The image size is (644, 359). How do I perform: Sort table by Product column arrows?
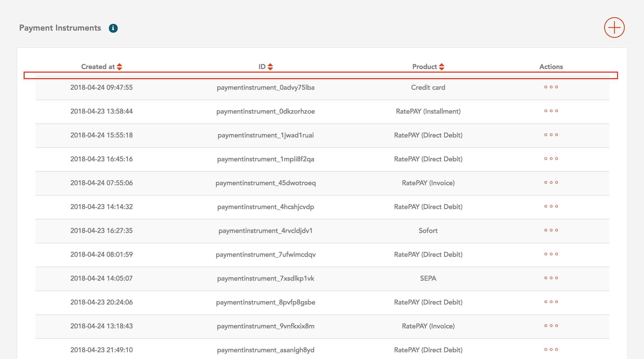442,67
